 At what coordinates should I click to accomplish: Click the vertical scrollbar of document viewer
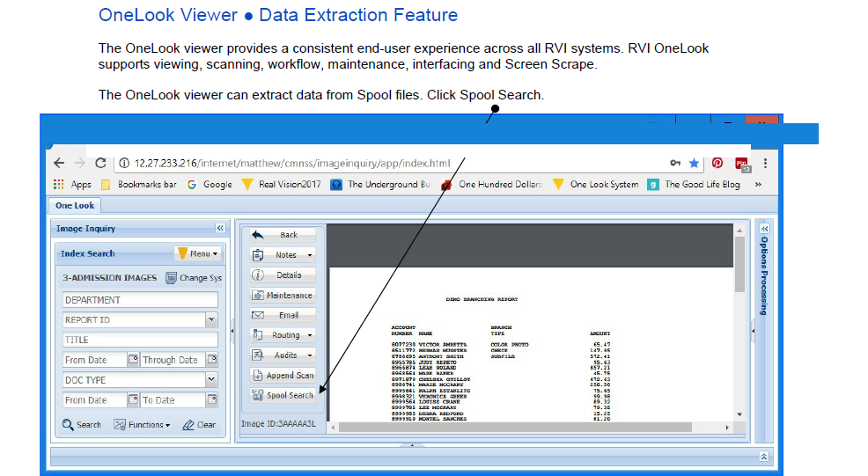point(739,265)
